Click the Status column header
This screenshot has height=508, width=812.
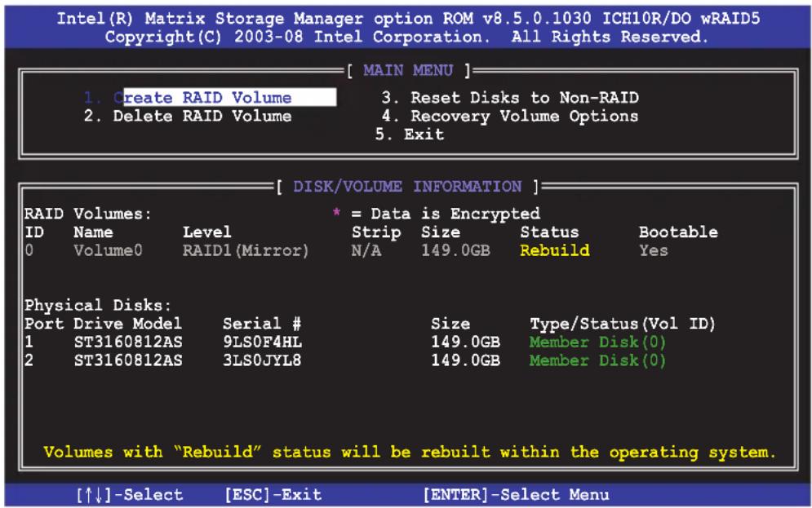point(549,232)
